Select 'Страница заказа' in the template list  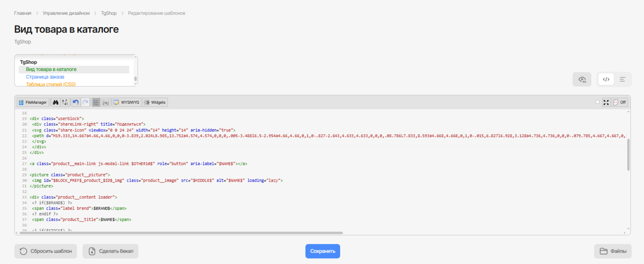point(45,77)
